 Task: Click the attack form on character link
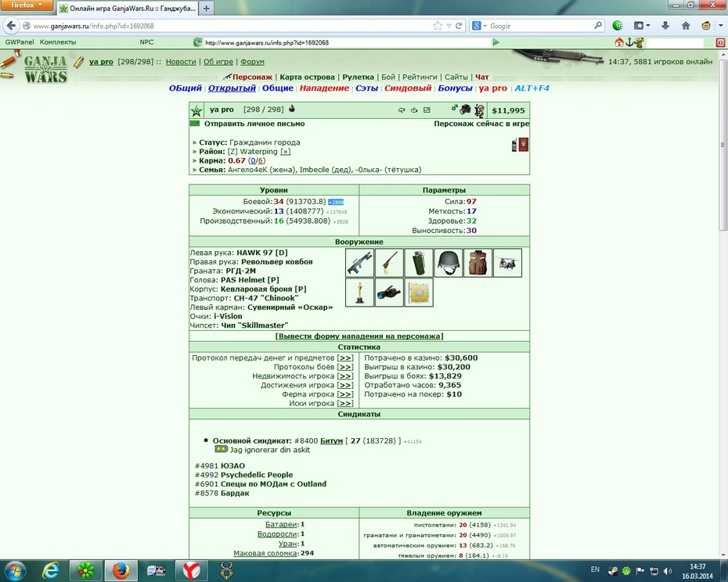(x=359, y=336)
